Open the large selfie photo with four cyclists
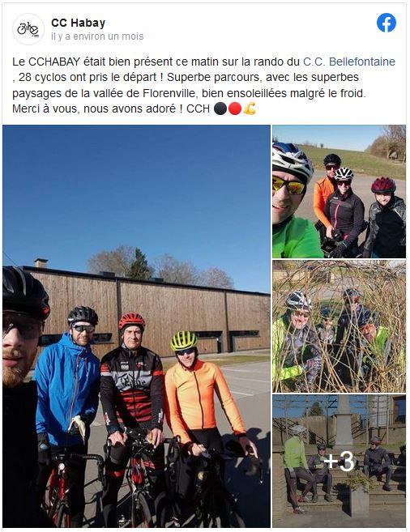This screenshot has width=410, height=532. 136,326
